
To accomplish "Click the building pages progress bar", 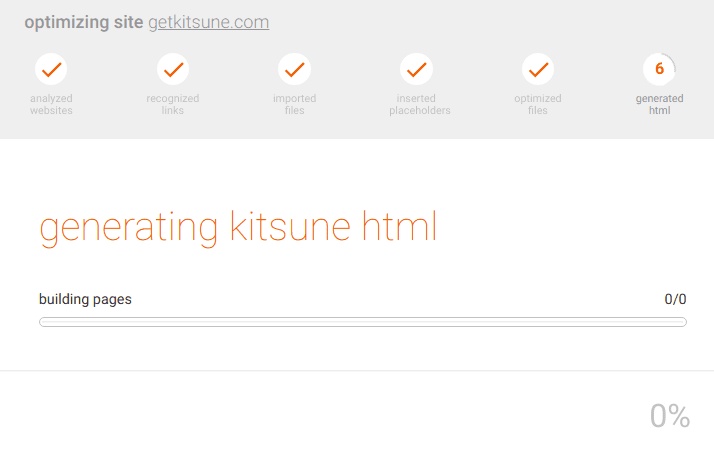I will (x=362, y=322).
